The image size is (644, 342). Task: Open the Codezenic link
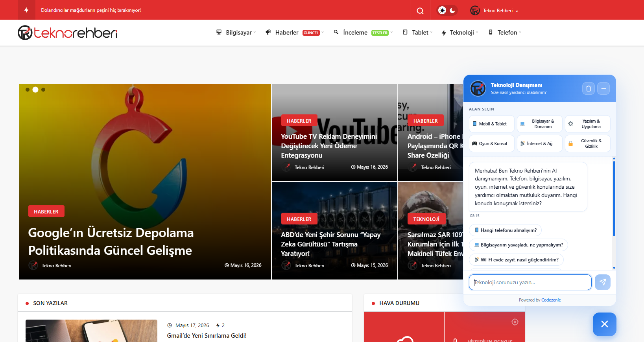click(x=551, y=300)
